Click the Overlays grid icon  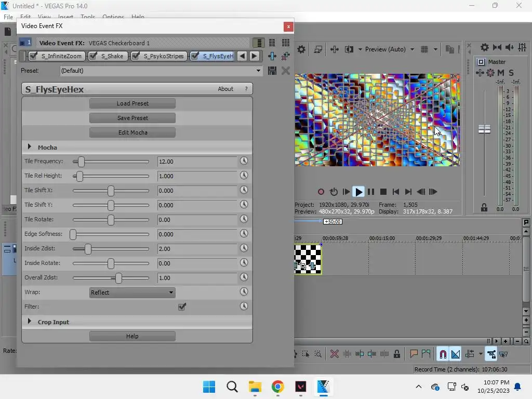coord(424,49)
